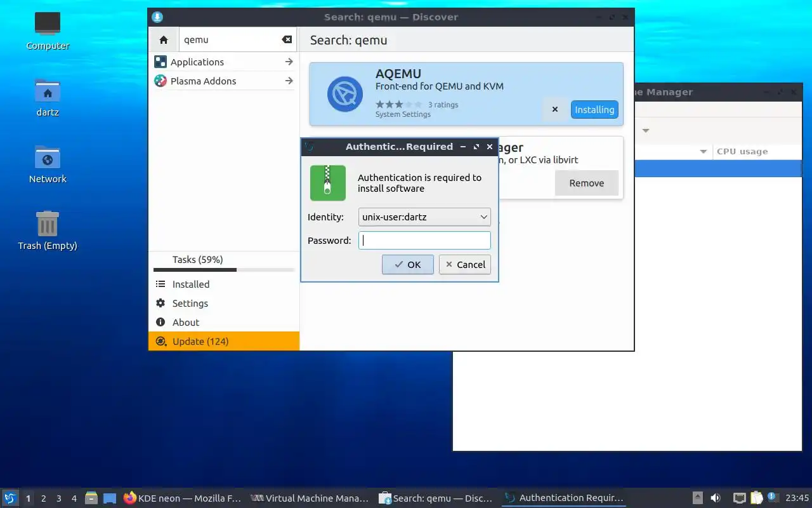This screenshot has height=508, width=812.
Task: Expand hidden tray items arrow
Action: click(x=697, y=498)
